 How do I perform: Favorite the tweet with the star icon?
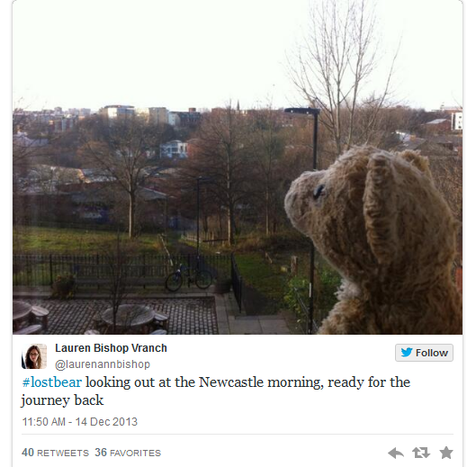[x=446, y=453]
